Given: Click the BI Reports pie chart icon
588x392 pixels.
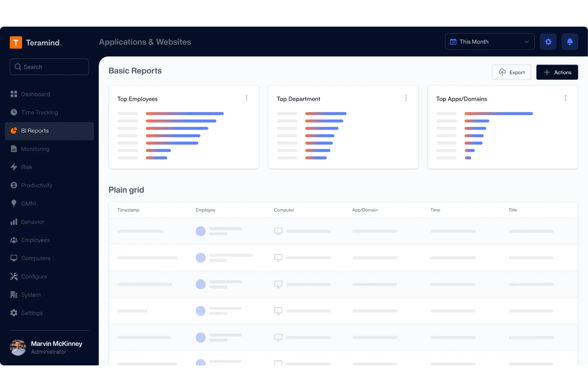Looking at the screenshot, I should (x=14, y=131).
